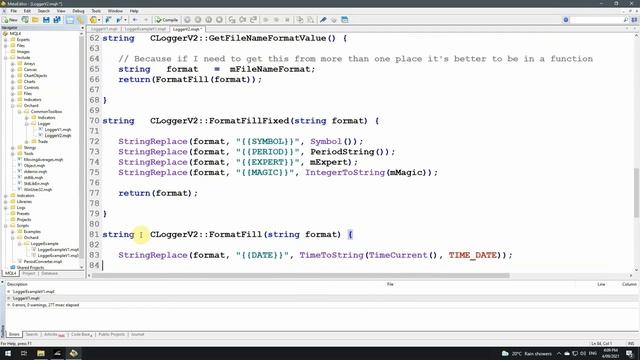The image size is (640, 360).
Task: Switch to the Project tab in Navigator
Action: 29,273
